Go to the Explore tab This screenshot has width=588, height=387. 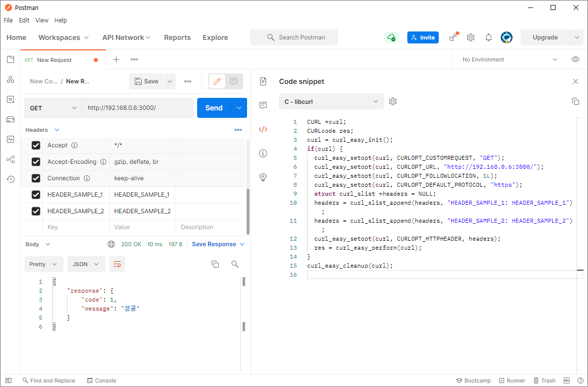(215, 37)
